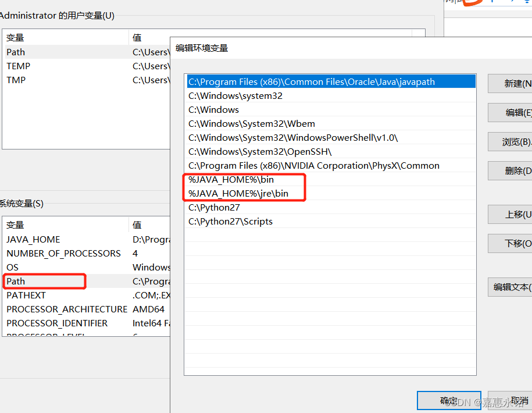
Task: Cancel the dialog with 取消
Action: (510, 401)
